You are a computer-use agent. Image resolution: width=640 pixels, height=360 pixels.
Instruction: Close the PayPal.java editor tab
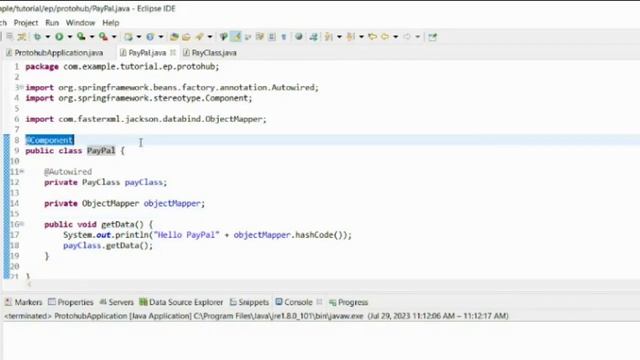click(173, 53)
